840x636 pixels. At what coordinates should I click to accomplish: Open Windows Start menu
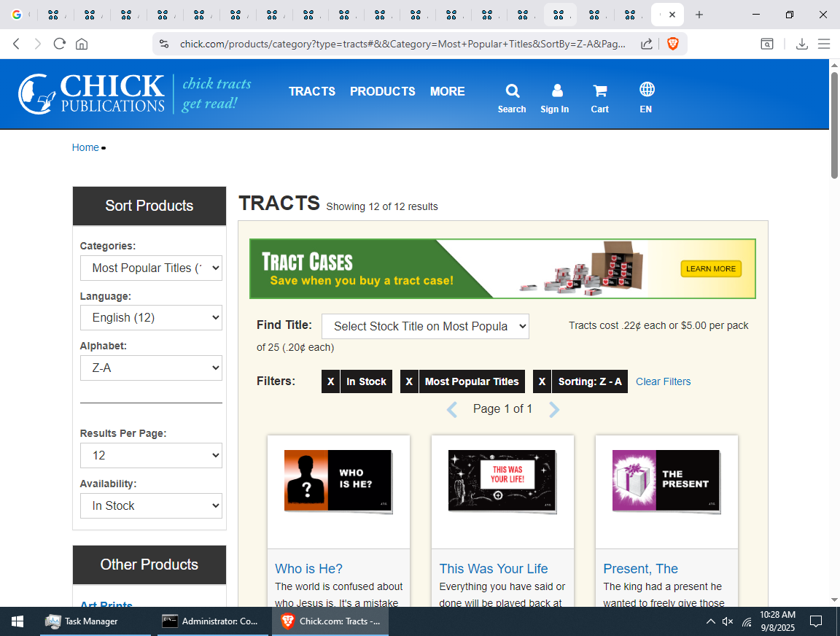click(x=17, y=621)
